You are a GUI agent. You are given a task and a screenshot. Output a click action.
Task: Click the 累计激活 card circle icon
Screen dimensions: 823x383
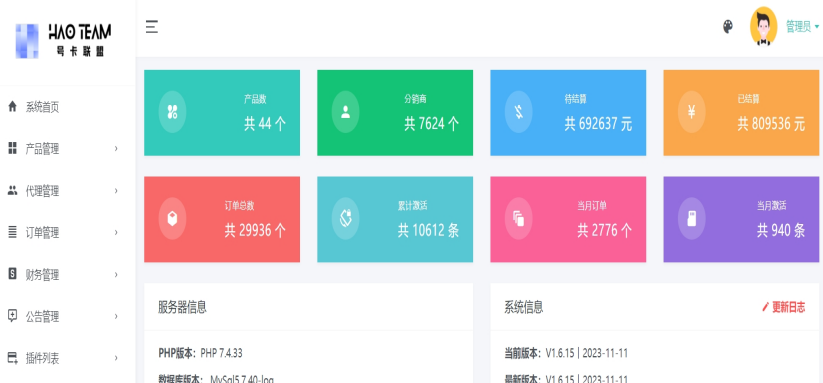tap(345, 218)
